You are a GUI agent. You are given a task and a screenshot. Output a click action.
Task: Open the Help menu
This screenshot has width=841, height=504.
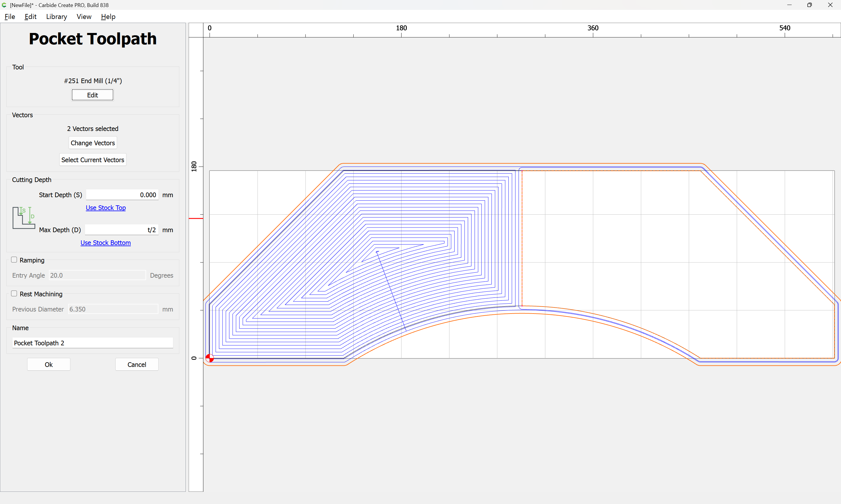point(108,17)
